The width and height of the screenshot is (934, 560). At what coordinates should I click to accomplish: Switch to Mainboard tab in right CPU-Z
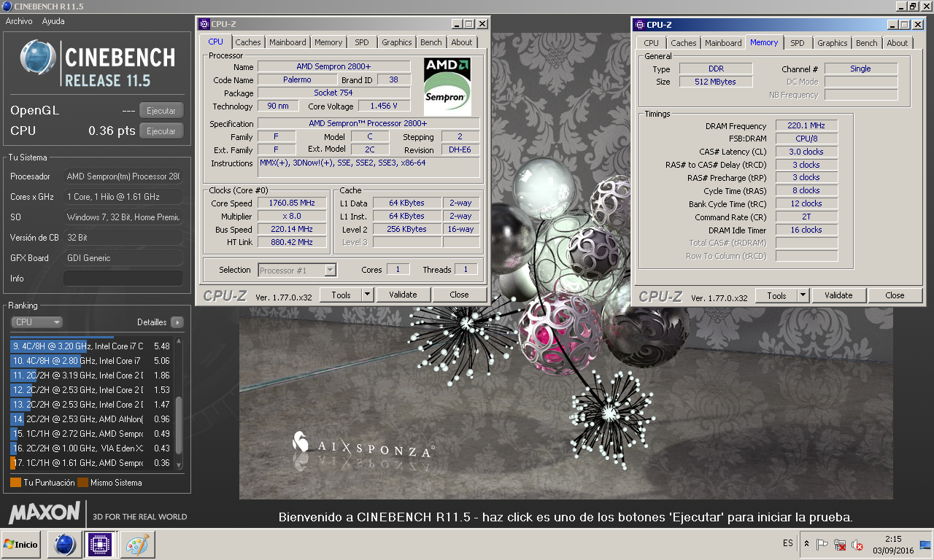click(x=723, y=43)
